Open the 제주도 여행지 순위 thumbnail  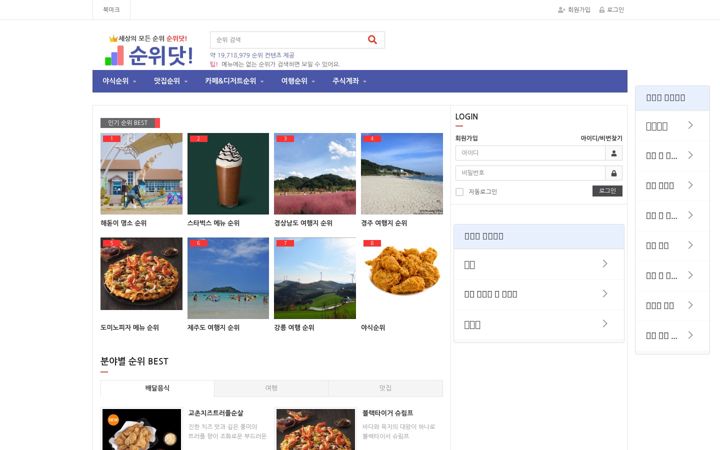pos(228,278)
